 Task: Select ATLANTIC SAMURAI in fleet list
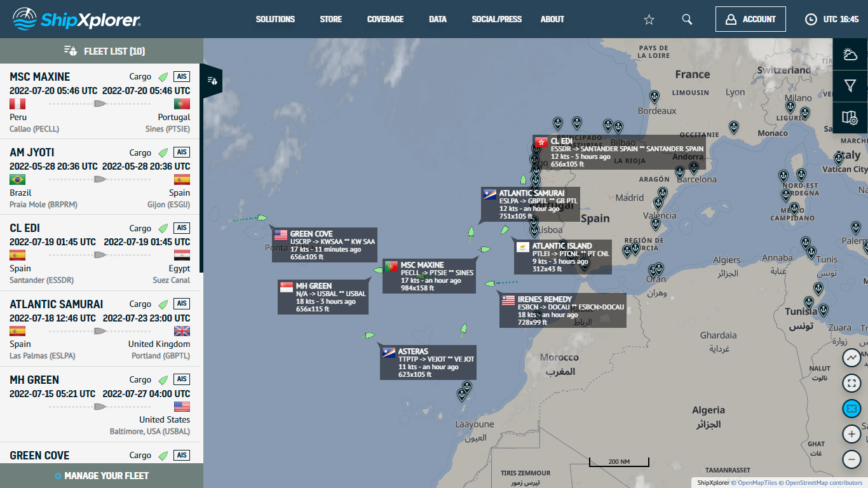click(100, 329)
